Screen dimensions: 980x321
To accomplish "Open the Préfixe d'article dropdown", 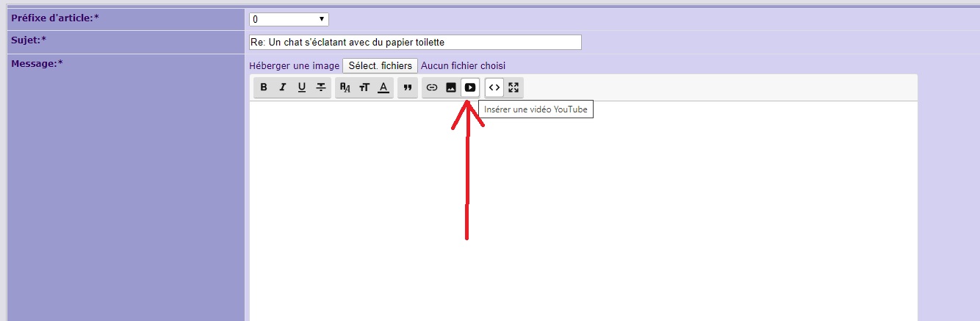I will (x=289, y=19).
